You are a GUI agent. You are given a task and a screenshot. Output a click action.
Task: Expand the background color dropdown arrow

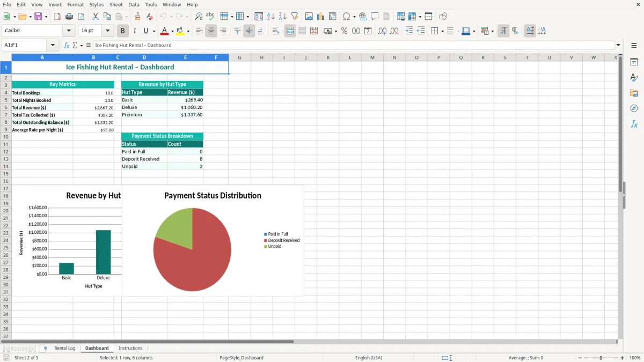coord(188,31)
